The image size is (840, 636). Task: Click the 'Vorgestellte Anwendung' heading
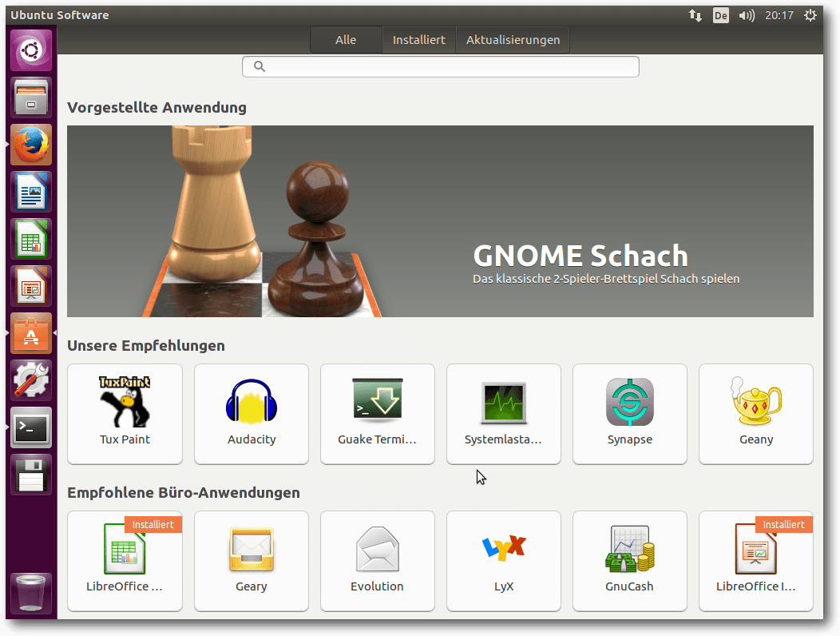click(157, 108)
